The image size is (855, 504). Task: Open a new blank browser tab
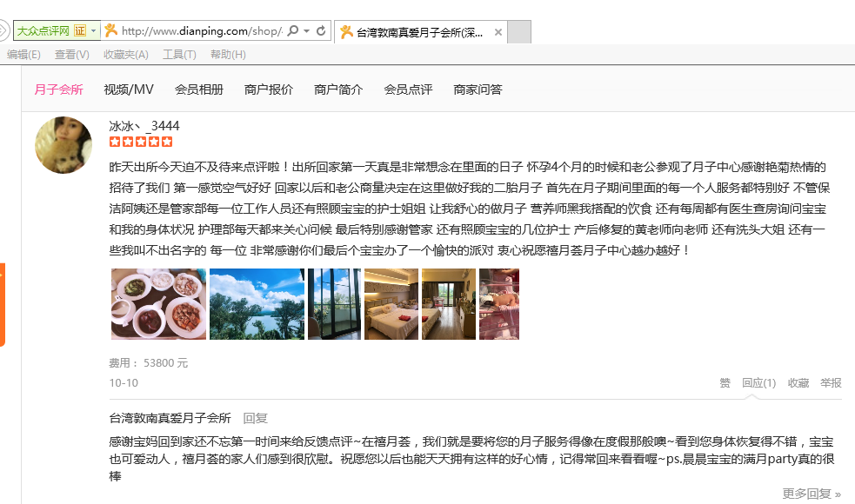(519, 32)
